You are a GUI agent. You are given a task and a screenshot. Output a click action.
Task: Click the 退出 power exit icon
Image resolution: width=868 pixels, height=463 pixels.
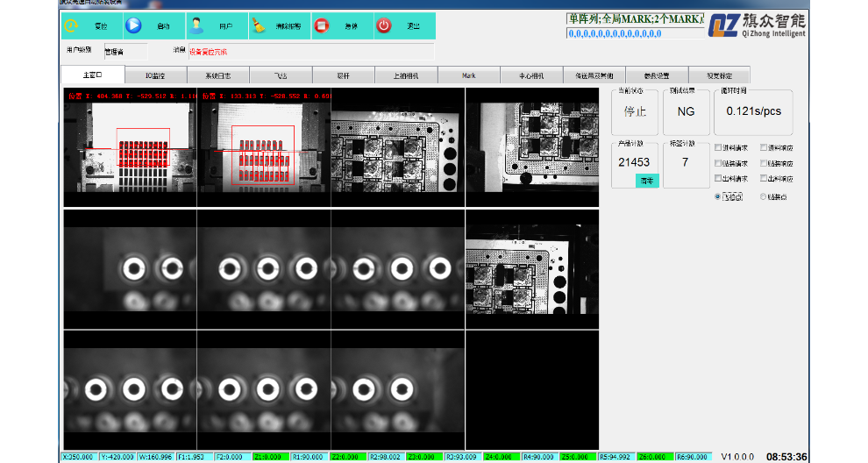(x=384, y=25)
